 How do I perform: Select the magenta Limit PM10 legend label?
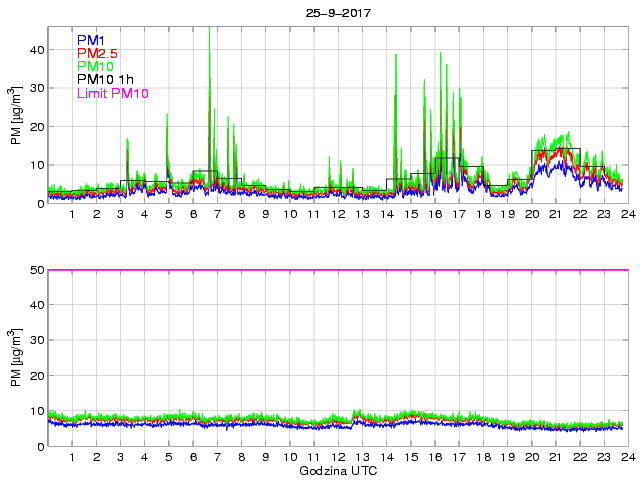pyautogui.click(x=112, y=93)
